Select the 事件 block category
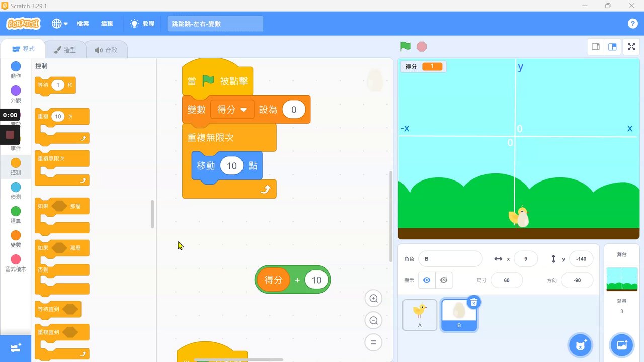The width and height of the screenshot is (644, 362). (16, 144)
